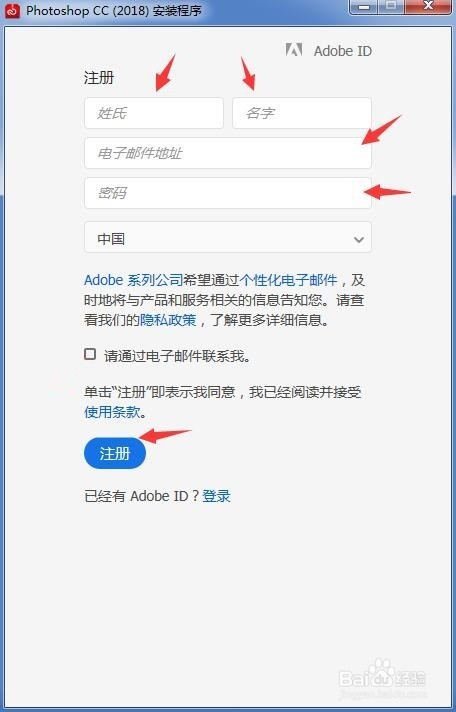Follow the 登录 sign-in link

217,496
